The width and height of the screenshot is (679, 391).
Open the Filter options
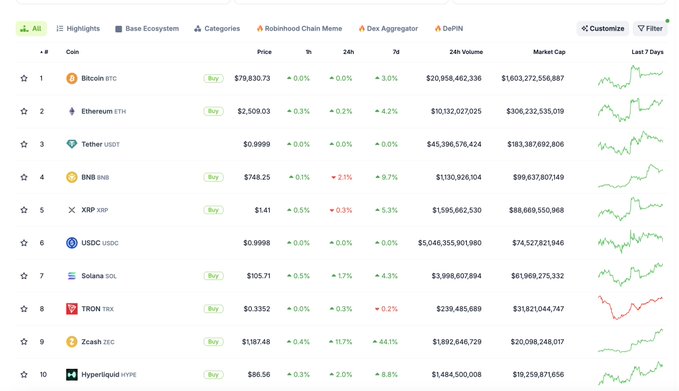650,29
